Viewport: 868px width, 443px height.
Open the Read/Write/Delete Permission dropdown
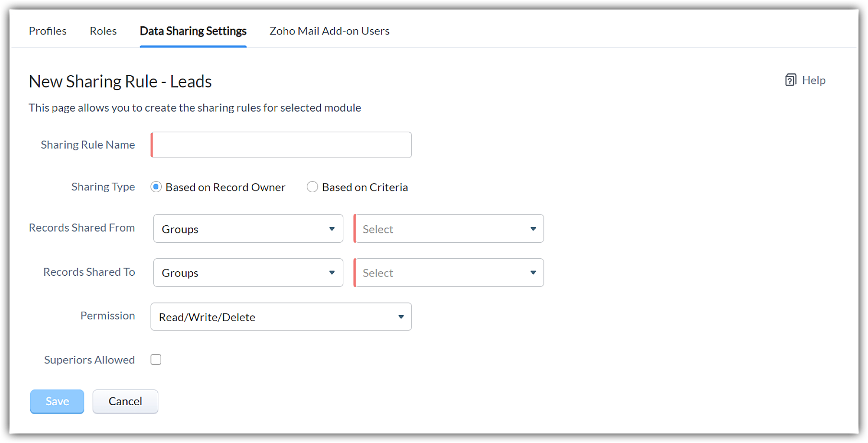click(281, 317)
